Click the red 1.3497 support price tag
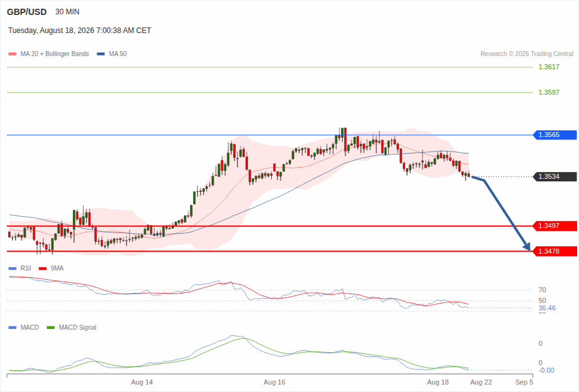 pos(555,226)
